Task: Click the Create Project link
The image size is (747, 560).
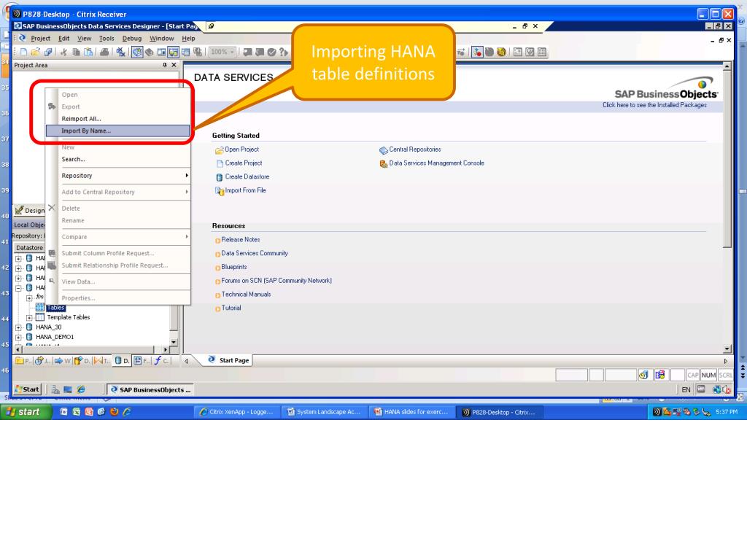Action: coord(244,163)
